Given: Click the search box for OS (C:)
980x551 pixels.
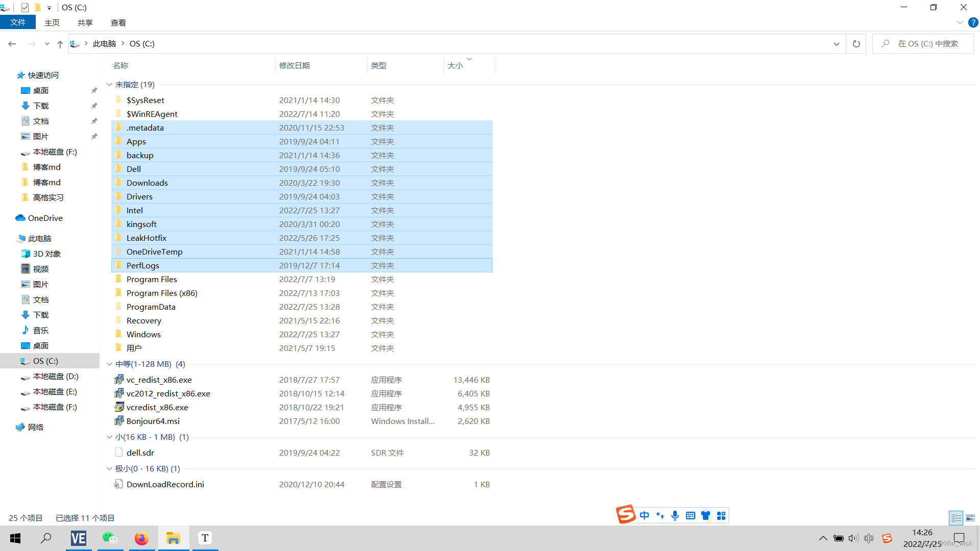Looking at the screenshot, I should [923, 43].
